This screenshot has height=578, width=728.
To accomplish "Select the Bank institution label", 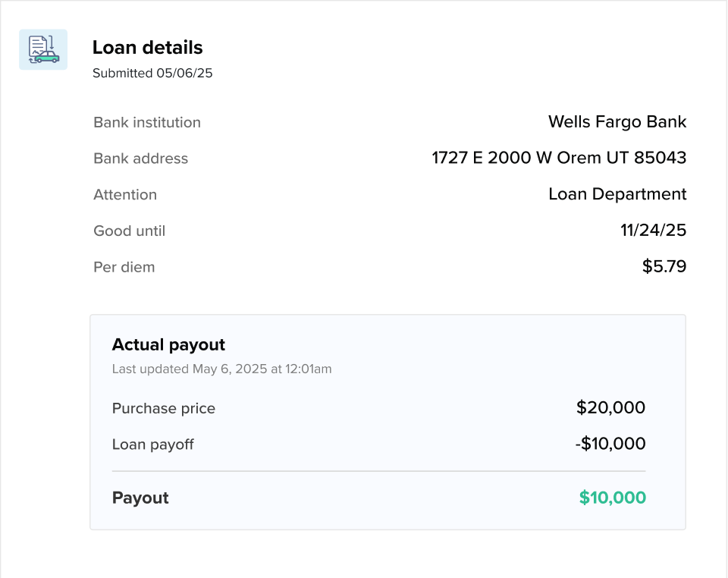I will 146,122.
